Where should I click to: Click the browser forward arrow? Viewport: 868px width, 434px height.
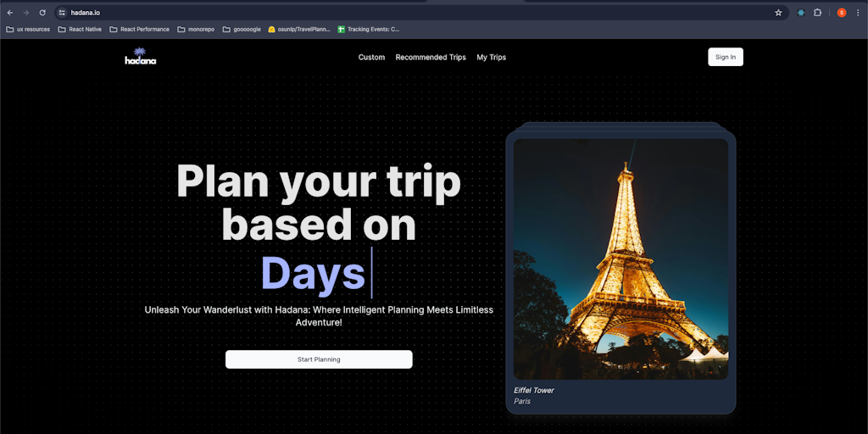click(x=26, y=12)
